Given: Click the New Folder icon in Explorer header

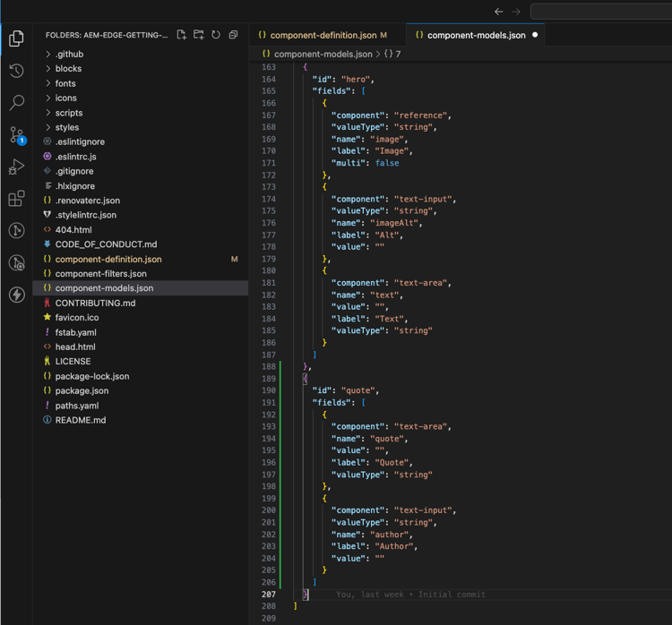Looking at the screenshot, I should (x=199, y=35).
